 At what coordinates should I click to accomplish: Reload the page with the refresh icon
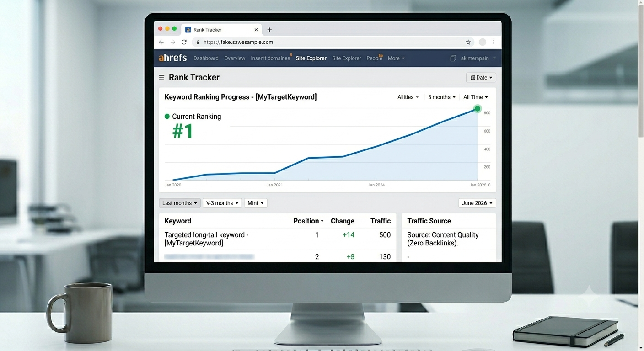(x=184, y=42)
